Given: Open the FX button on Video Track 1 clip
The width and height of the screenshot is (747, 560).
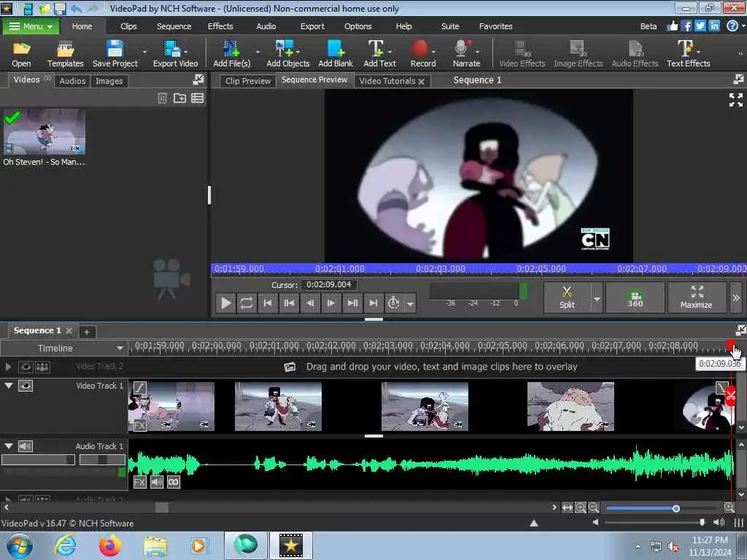Looking at the screenshot, I should pos(139,425).
